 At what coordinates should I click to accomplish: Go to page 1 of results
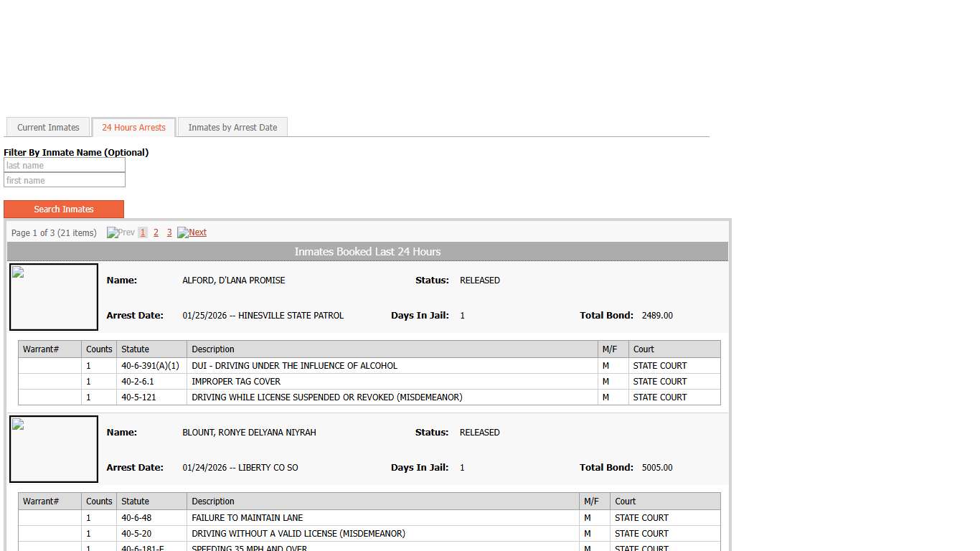pyautogui.click(x=143, y=232)
